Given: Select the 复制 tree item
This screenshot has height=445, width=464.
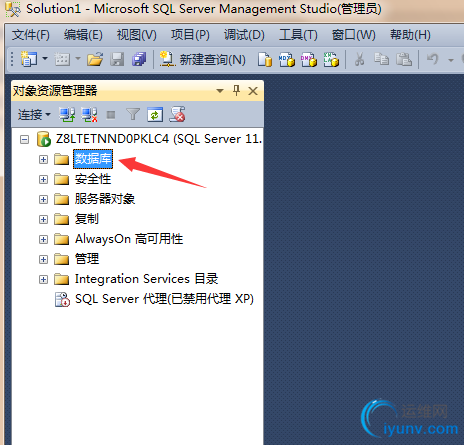Looking at the screenshot, I should point(87,219).
